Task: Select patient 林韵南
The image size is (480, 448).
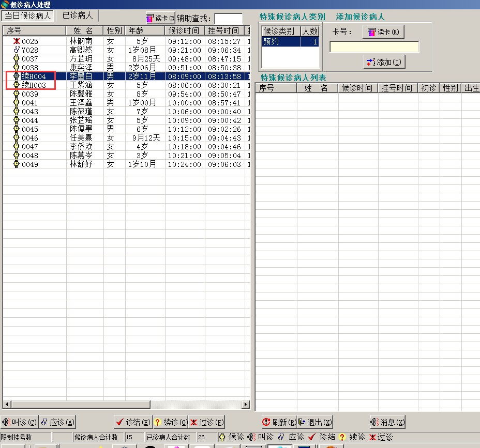Action: [81, 41]
